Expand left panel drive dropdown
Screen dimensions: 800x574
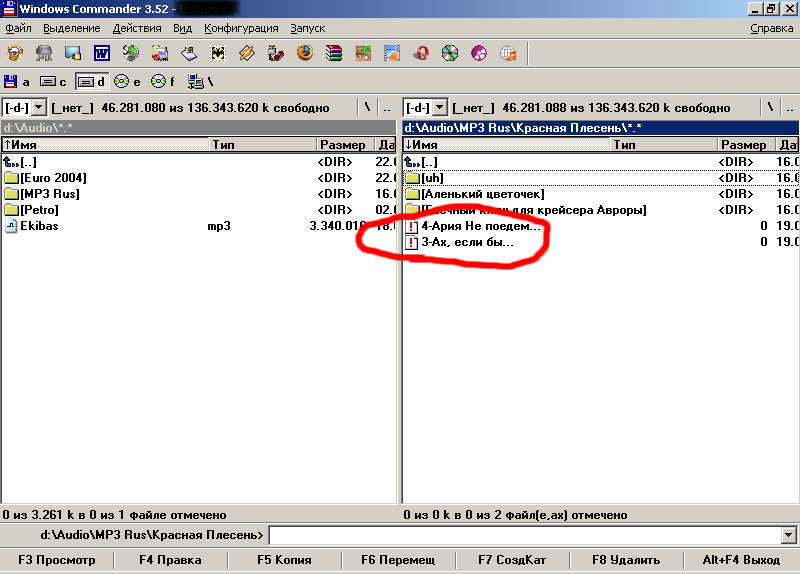[38, 108]
